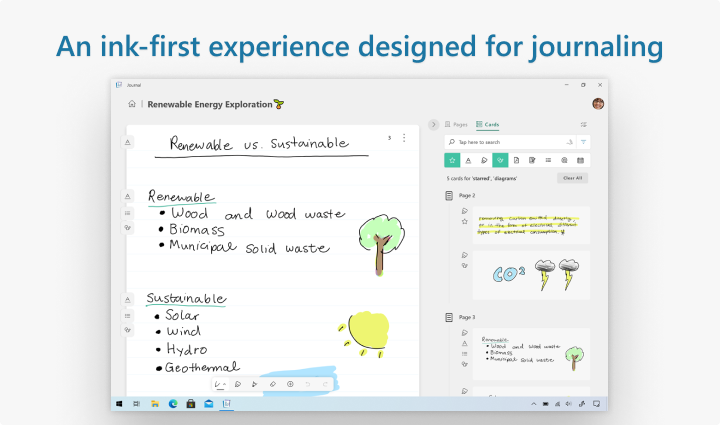Click list icon beside Page 3 card
The height and width of the screenshot is (425, 720).
click(465, 354)
